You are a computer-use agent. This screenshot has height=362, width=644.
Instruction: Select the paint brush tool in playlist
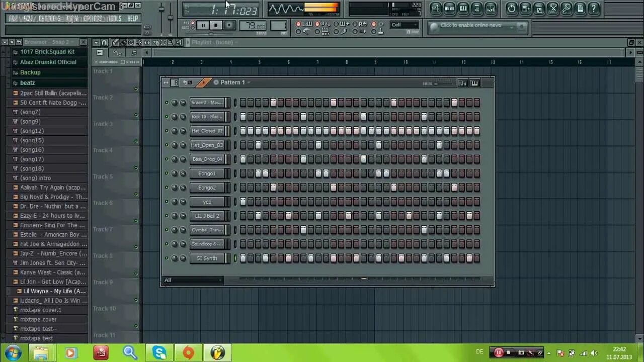click(123, 43)
